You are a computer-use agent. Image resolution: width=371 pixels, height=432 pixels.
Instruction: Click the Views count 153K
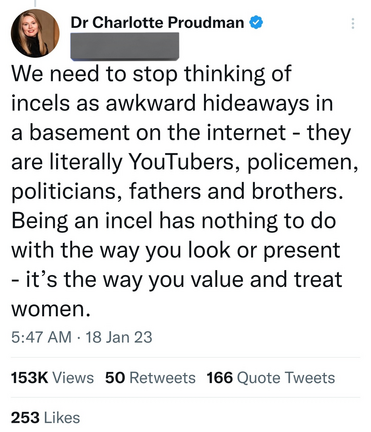30,378
